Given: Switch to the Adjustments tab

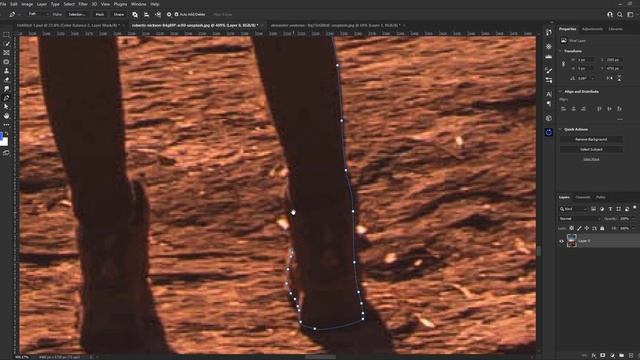Looking at the screenshot, I should [592, 29].
